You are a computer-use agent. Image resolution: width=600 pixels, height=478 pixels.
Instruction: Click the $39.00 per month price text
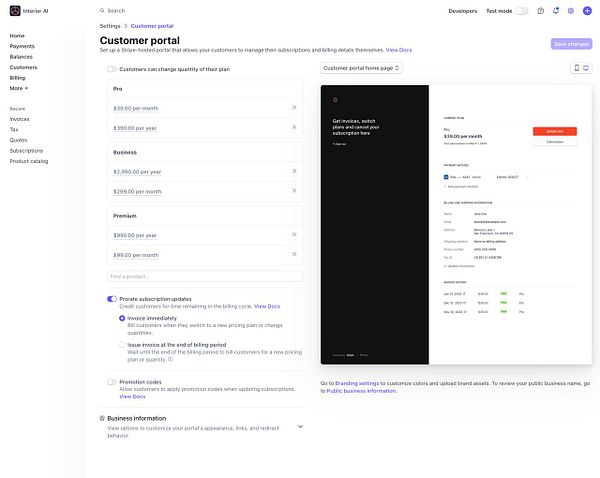click(136, 108)
